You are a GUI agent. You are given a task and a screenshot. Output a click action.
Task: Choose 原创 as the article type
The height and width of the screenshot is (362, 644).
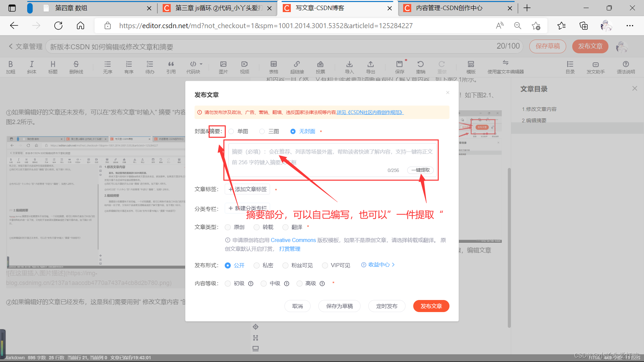tap(228, 227)
